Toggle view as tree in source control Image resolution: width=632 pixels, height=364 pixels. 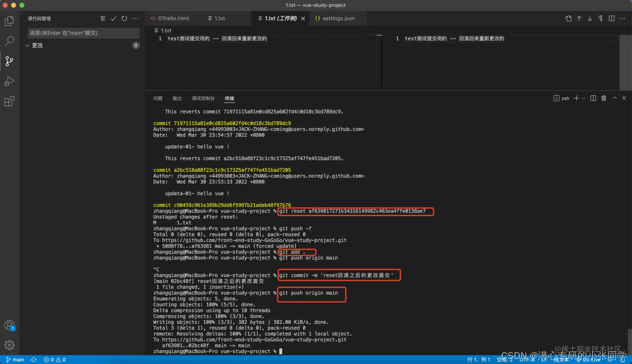pyautogui.click(x=102, y=18)
